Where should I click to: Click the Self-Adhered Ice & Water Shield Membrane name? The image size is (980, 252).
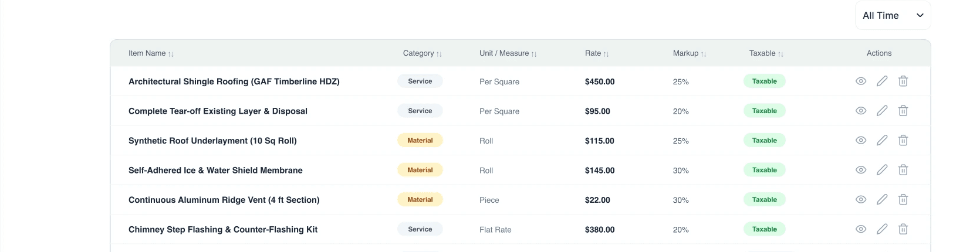pyautogui.click(x=215, y=170)
